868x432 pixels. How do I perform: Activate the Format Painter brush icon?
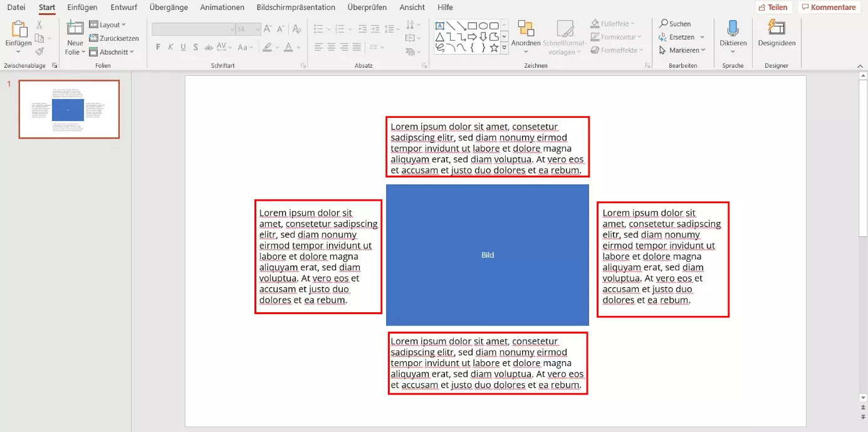tap(39, 52)
